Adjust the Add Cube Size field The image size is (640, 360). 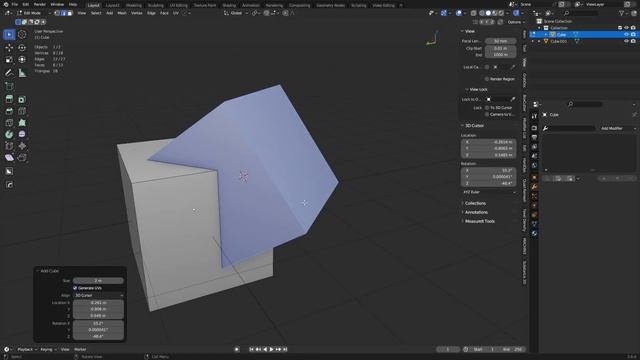click(98, 281)
